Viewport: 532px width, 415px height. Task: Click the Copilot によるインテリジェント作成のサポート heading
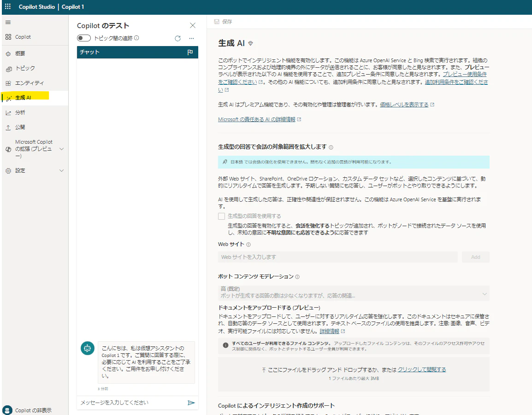coord(277,405)
